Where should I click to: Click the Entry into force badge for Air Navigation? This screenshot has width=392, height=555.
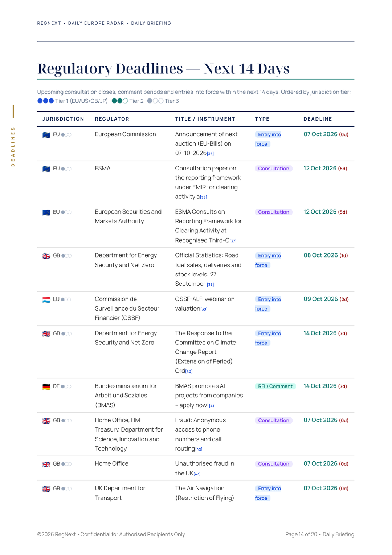[x=268, y=493]
